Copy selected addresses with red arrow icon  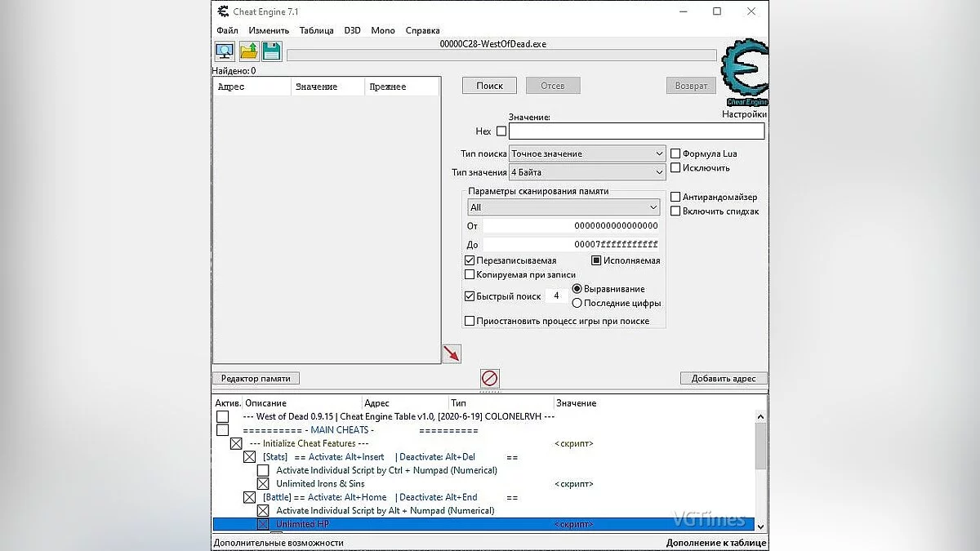click(452, 353)
